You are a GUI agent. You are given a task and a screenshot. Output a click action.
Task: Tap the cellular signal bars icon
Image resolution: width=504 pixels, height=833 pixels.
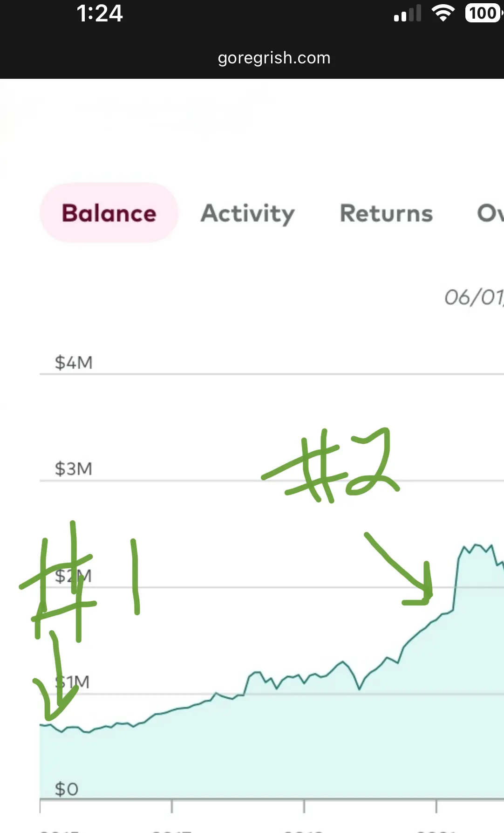tap(407, 14)
